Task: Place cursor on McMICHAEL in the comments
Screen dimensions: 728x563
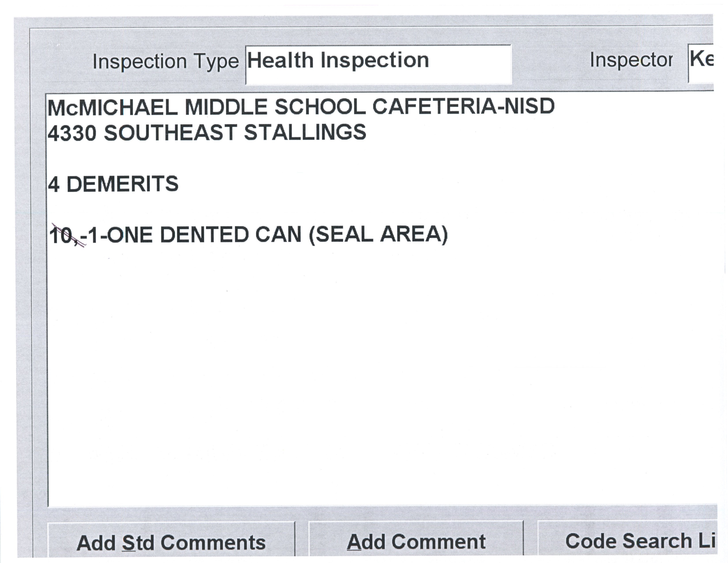Action: 113,108
